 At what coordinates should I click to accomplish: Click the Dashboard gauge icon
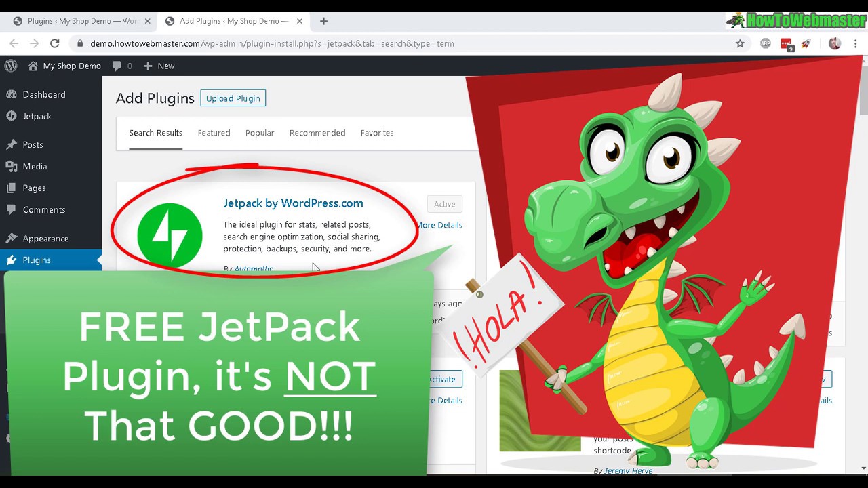(11, 94)
